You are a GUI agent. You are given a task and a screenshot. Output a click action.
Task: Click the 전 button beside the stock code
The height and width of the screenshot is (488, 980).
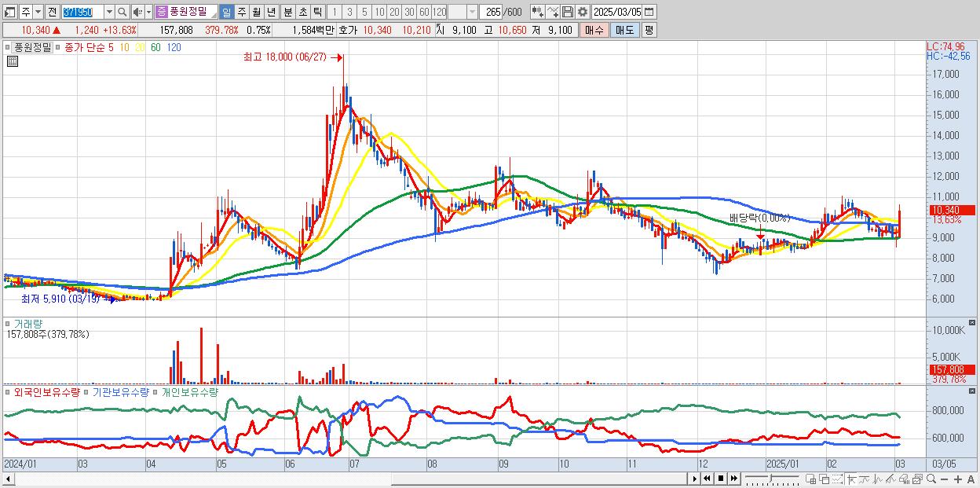click(52, 12)
